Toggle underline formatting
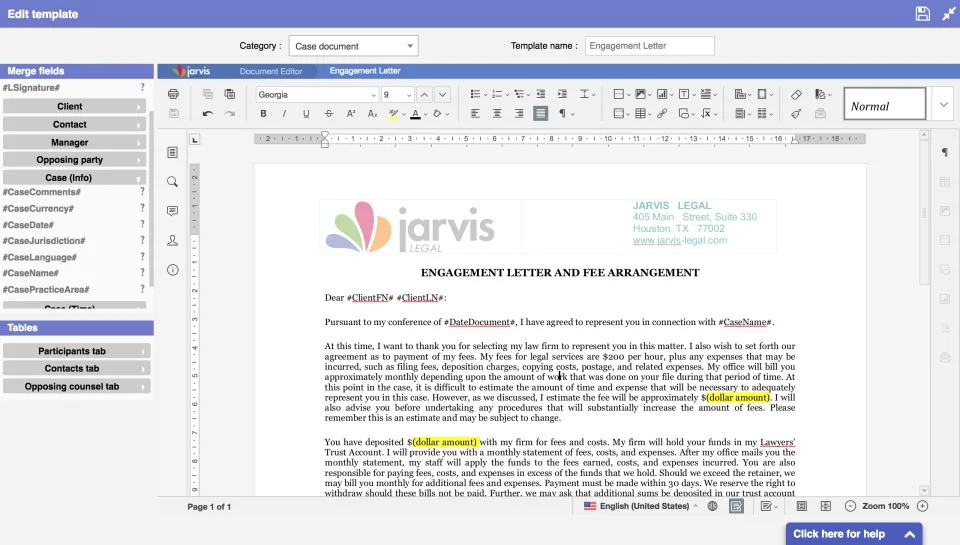Viewport: 960px width, 545px height. pos(306,114)
